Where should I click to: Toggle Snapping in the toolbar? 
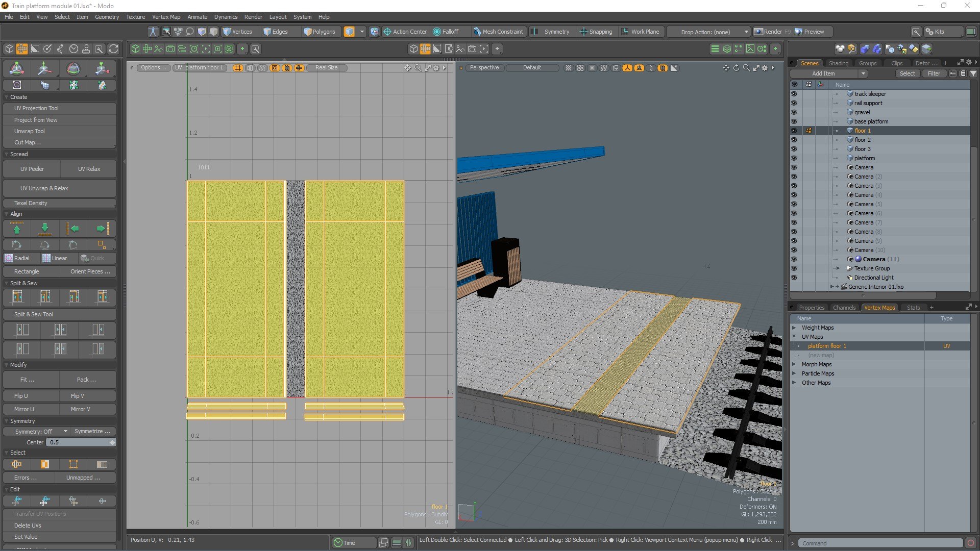click(x=596, y=32)
